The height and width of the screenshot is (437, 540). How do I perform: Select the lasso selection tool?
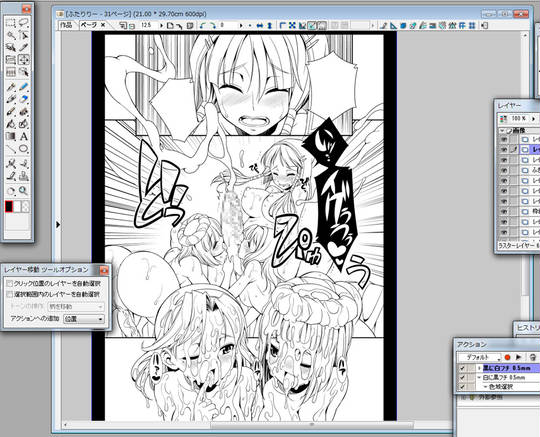point(23,23)
